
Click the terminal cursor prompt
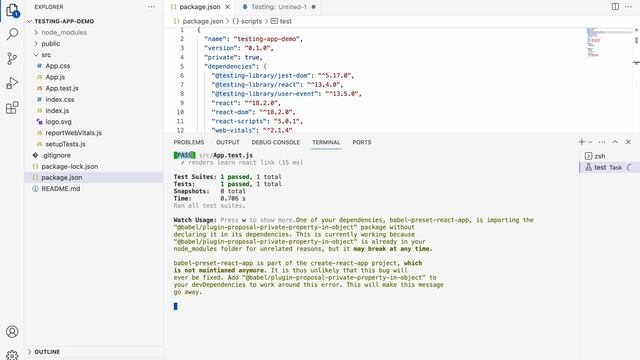[176, 306]
